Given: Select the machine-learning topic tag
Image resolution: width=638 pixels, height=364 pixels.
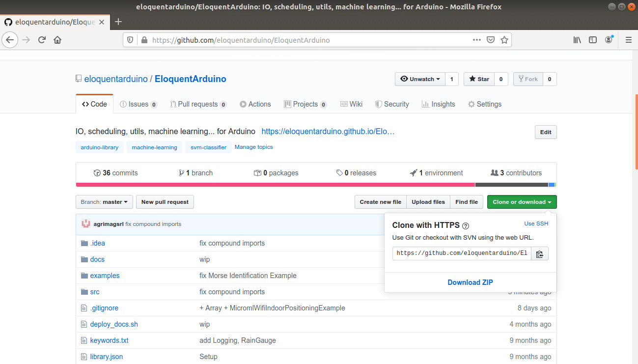Looking at the screenshot, I should click(154, 147).
